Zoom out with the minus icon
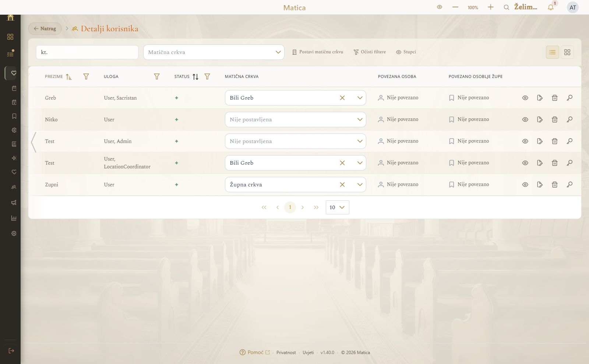This screenshot has height=364, width=589. pos(455,7)
